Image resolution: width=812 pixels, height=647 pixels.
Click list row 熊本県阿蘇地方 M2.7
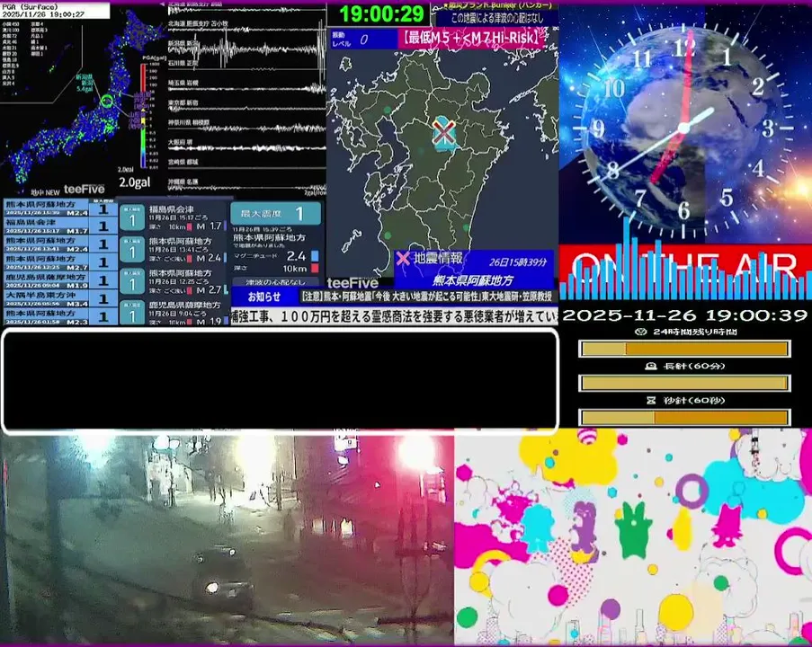(x=59, y=262)
